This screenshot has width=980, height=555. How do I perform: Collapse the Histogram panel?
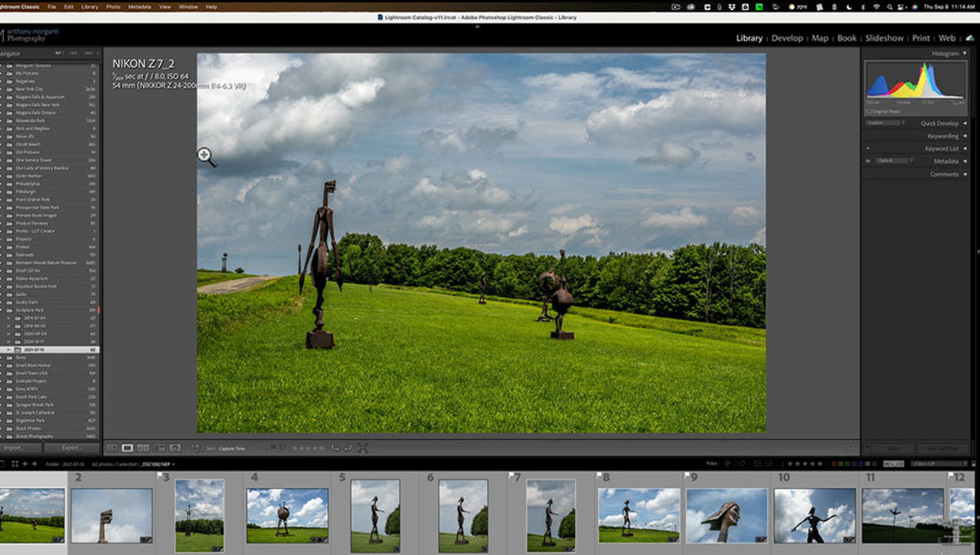click(964, 53)
